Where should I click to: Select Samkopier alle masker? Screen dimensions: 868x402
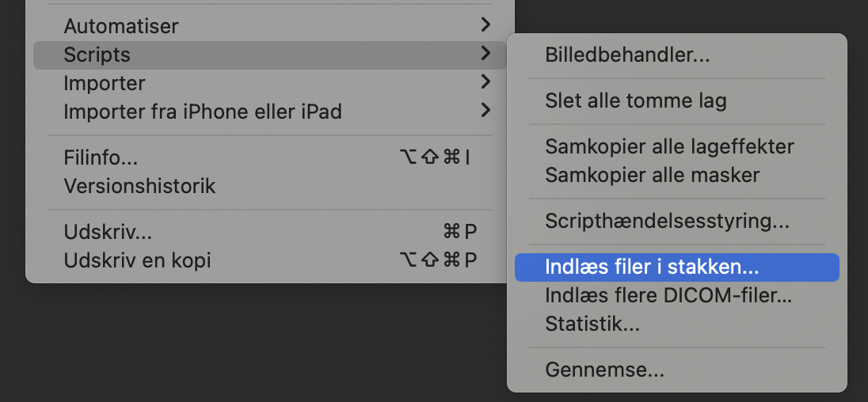(x=652, y=175)
